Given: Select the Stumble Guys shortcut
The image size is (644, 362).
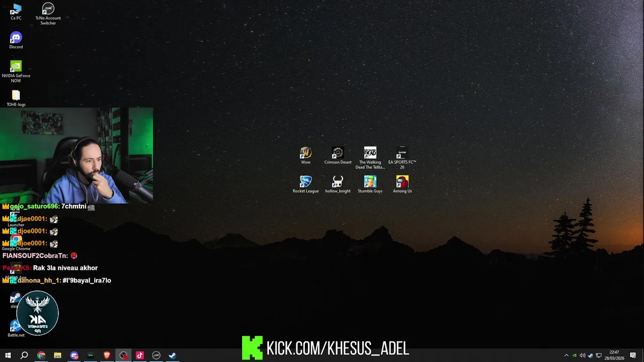Looking at the screenshot, I should tap(370, 184).
